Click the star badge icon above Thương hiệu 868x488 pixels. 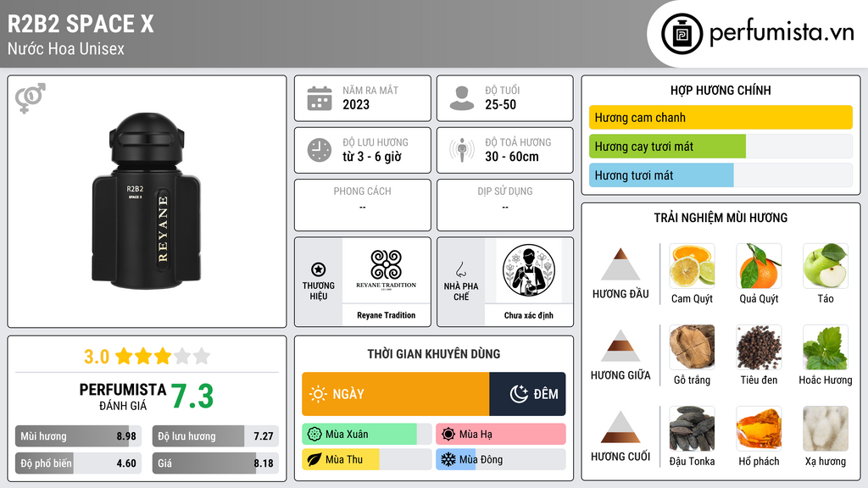click(319, 269)
